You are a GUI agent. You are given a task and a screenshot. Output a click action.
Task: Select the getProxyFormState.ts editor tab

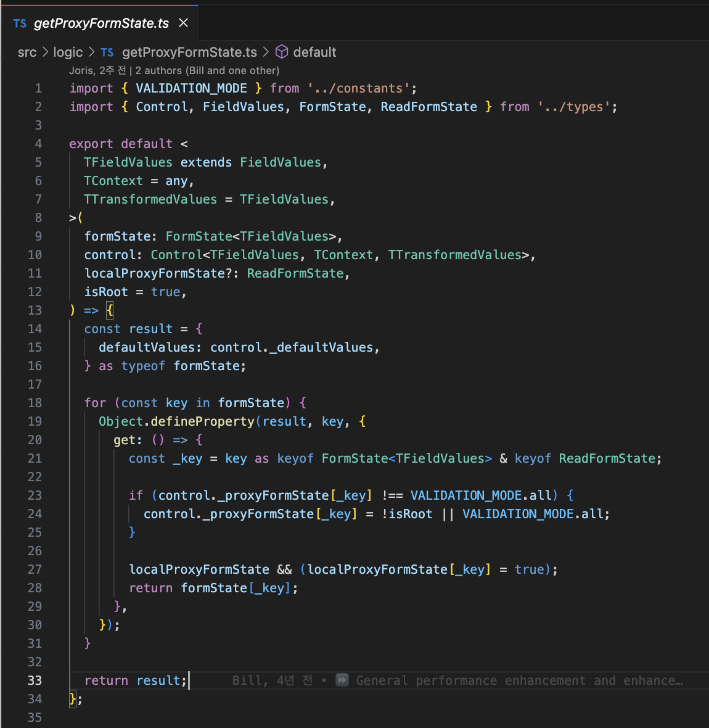[101, 23]
